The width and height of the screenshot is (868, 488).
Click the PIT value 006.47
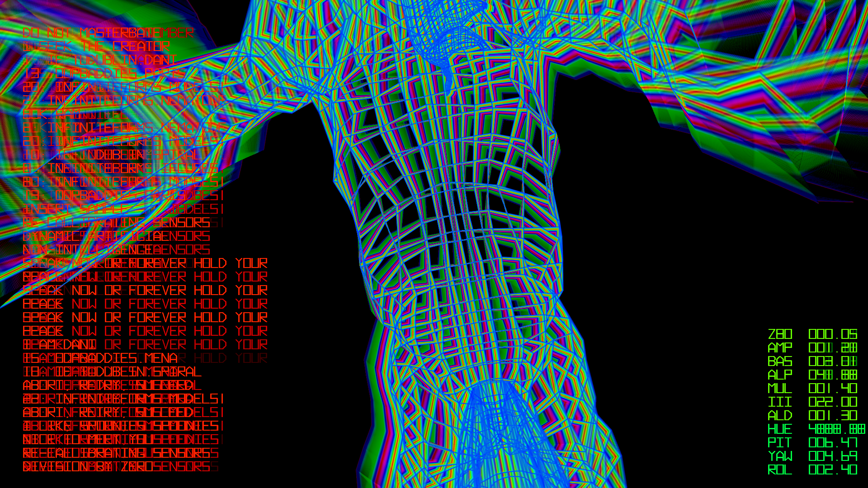(833, 443)
